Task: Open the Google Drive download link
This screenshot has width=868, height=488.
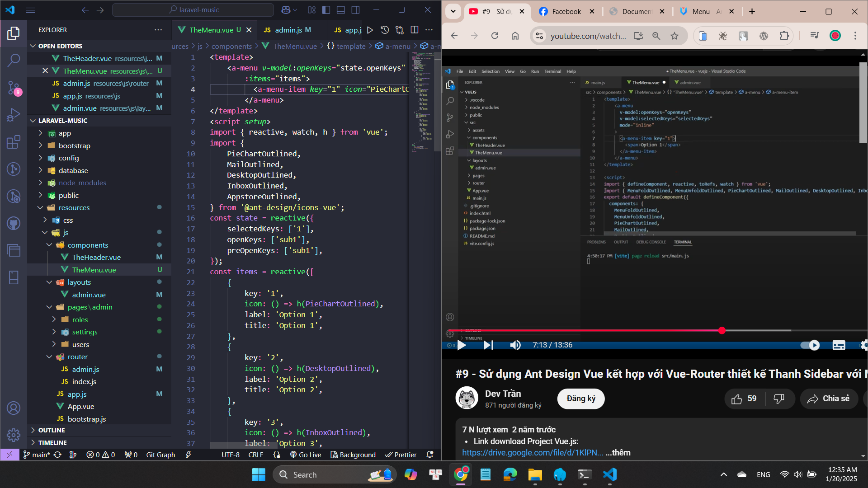Action: point(532,452)
